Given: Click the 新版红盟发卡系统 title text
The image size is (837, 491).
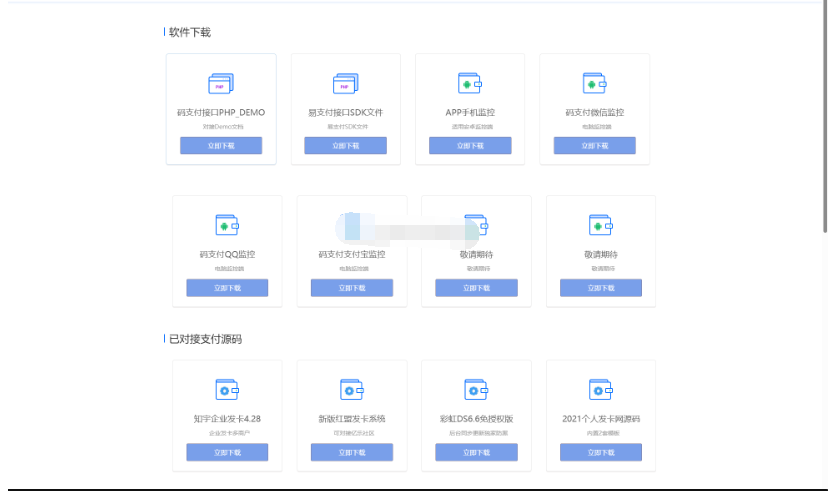Looking at the screenshot, I should [x=351, y=419].
